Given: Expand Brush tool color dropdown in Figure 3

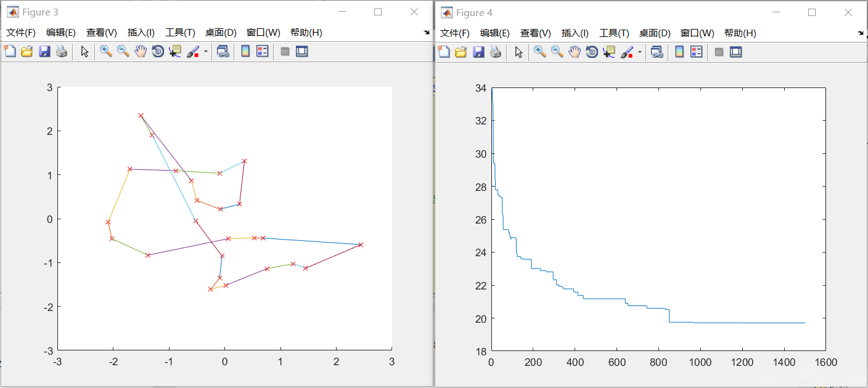Looking at the screenshot, I should pos(206,52).
